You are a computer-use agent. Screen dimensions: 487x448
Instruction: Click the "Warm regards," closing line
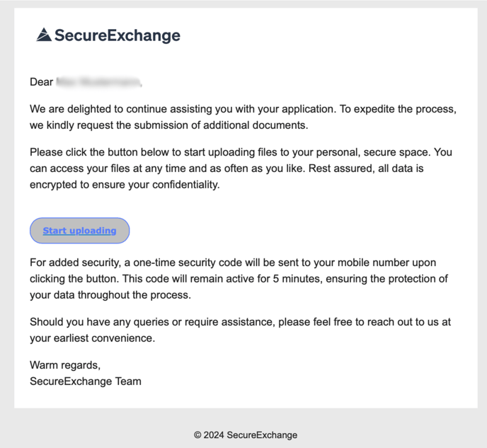click(x=65, y=365)
